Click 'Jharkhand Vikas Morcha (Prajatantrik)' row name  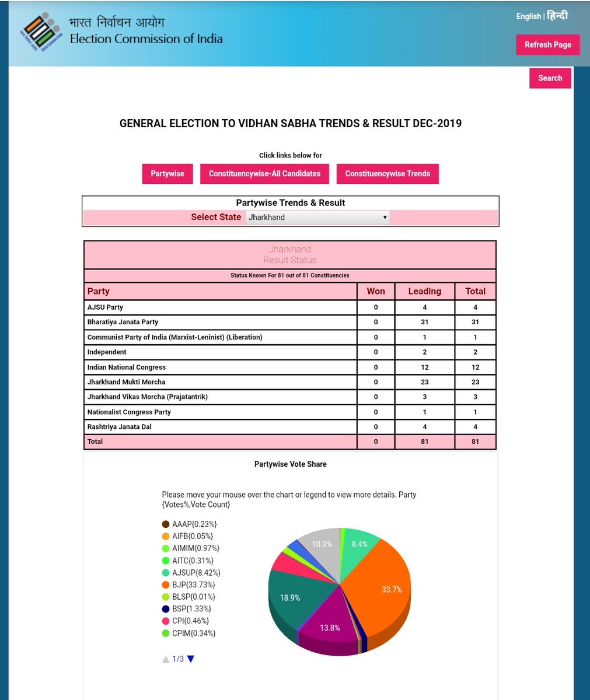click(147, 397)
